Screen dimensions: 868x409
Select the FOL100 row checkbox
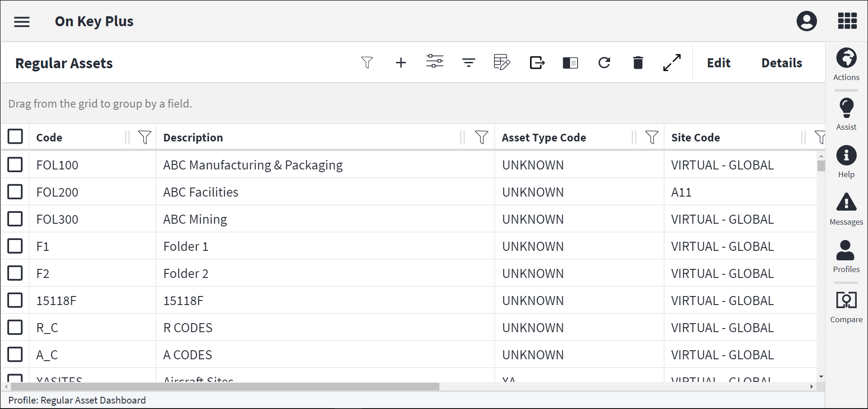coord(15,165)
